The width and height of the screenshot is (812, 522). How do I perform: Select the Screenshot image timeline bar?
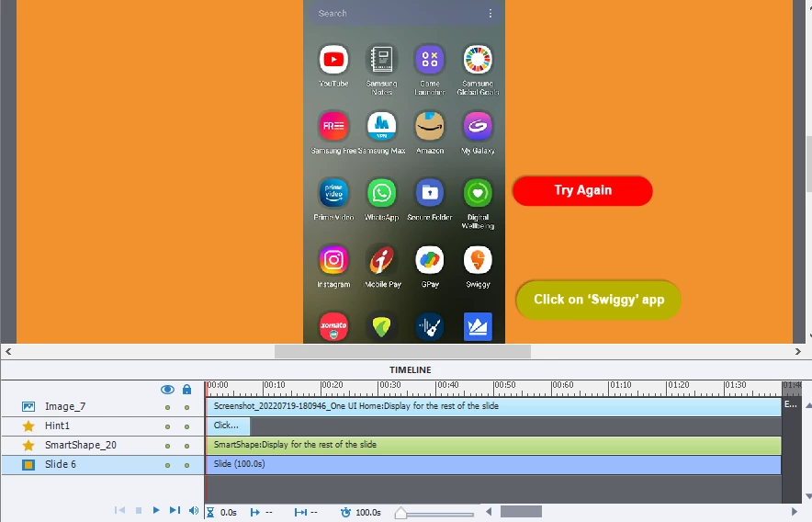click(493, 406)
